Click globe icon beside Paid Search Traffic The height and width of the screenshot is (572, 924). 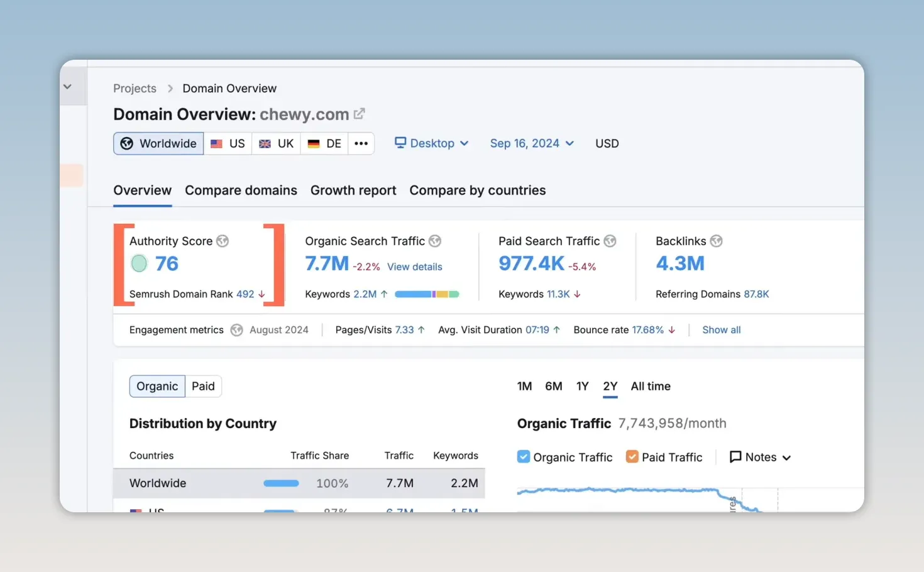pos(610,241)
